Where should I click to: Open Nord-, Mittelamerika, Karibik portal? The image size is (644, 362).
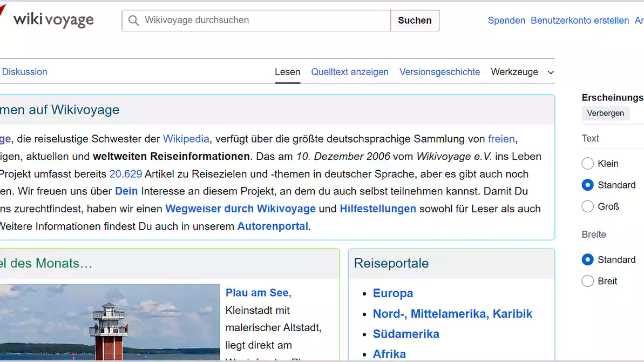452,314
